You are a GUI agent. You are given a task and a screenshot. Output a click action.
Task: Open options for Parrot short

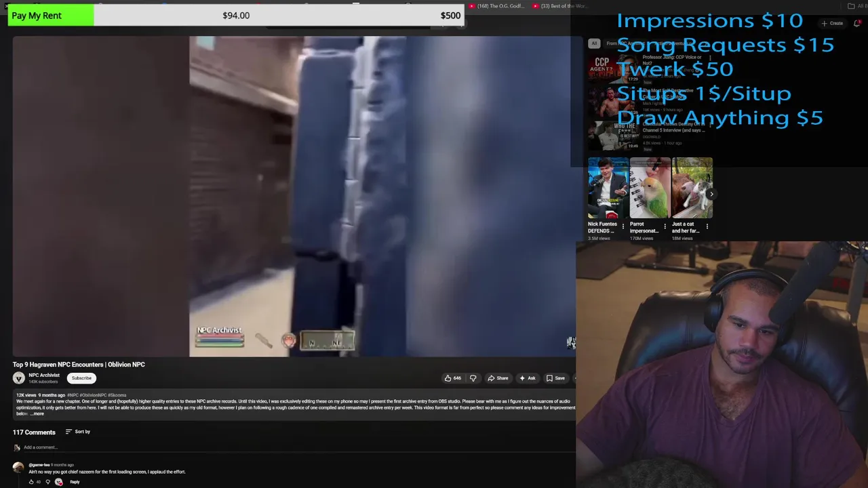[665, 226]
